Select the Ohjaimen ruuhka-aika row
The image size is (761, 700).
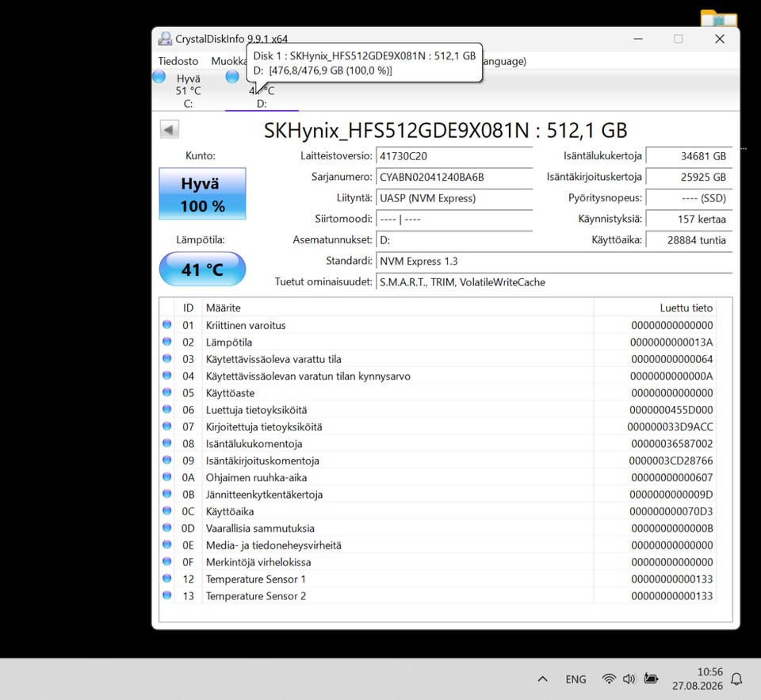coord(438,478)
